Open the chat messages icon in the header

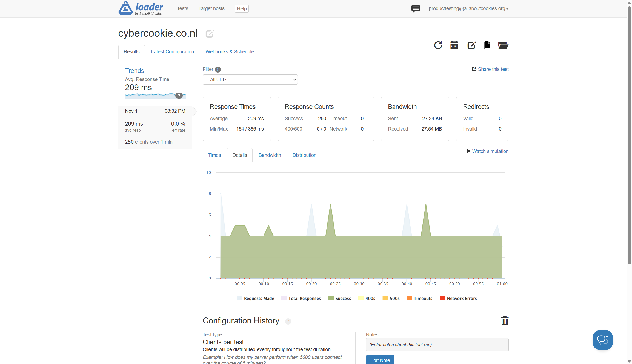[x=416, y=9]
